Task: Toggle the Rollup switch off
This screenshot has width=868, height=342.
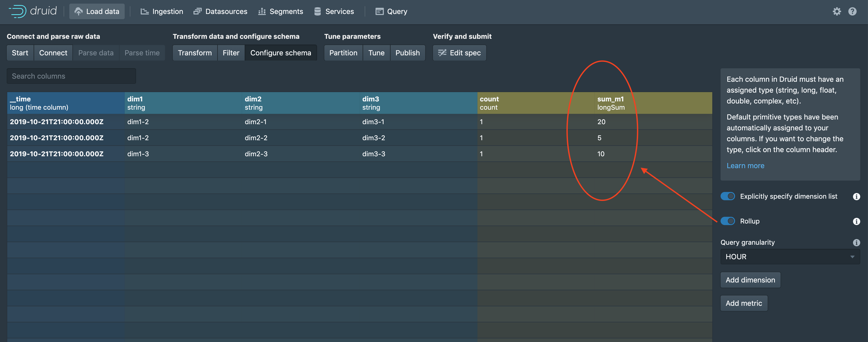Action: click(728, 221)
